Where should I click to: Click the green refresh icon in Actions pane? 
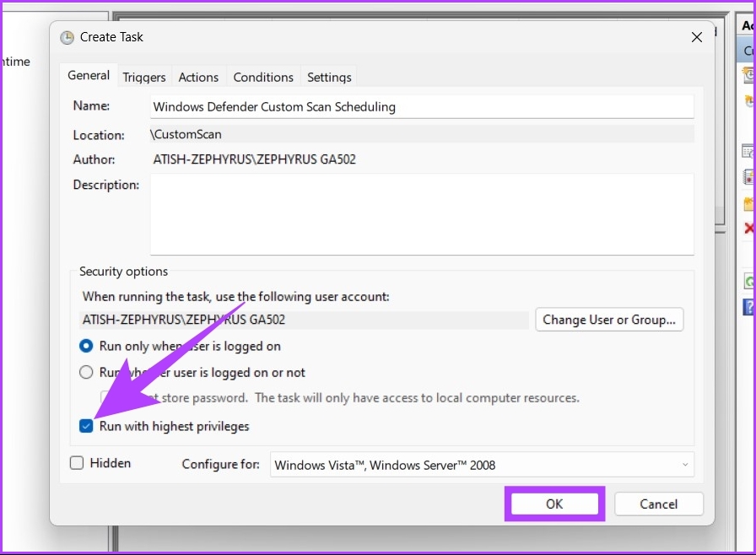[x=748, y=281]
